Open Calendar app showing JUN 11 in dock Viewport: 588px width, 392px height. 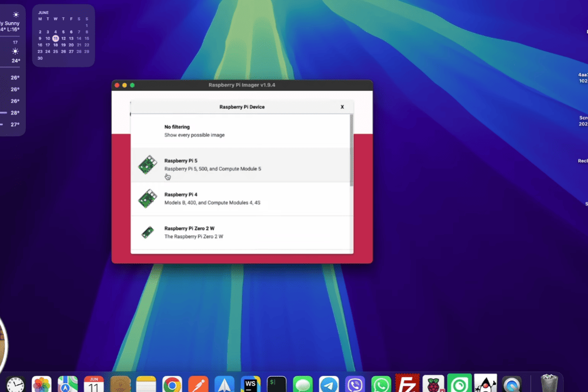(94, 384)
